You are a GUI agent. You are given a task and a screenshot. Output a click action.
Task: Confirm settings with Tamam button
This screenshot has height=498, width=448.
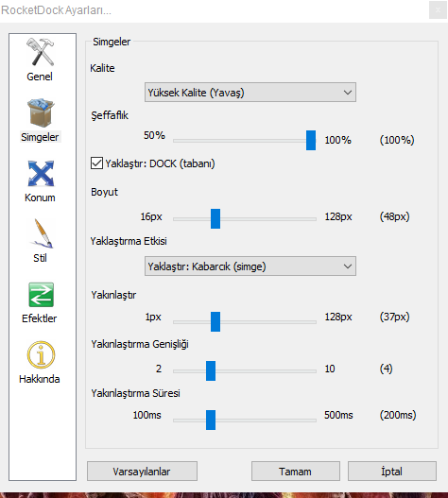pos(296,472)
